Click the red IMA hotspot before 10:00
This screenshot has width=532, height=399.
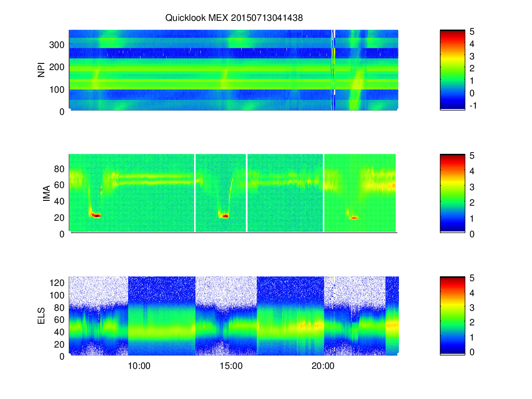click(x=95, y=215)
